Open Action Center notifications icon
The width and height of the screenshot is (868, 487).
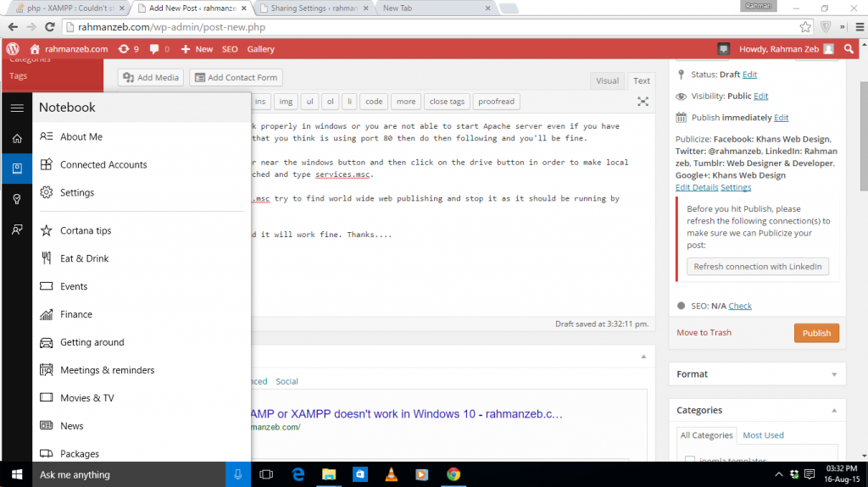click(x=810, y=474)
